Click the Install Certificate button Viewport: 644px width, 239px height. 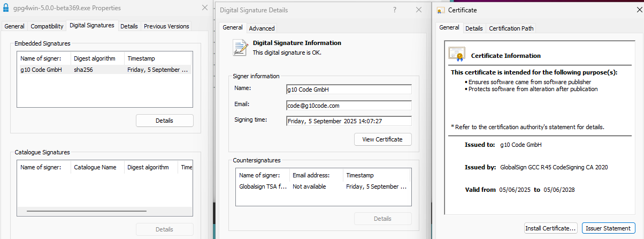point(550,228)
